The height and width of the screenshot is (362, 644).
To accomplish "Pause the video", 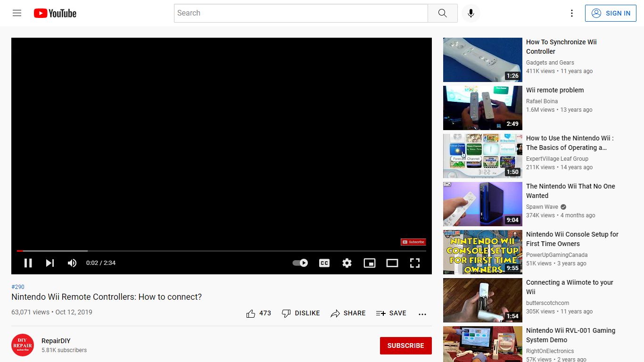I will pos(28,263).
